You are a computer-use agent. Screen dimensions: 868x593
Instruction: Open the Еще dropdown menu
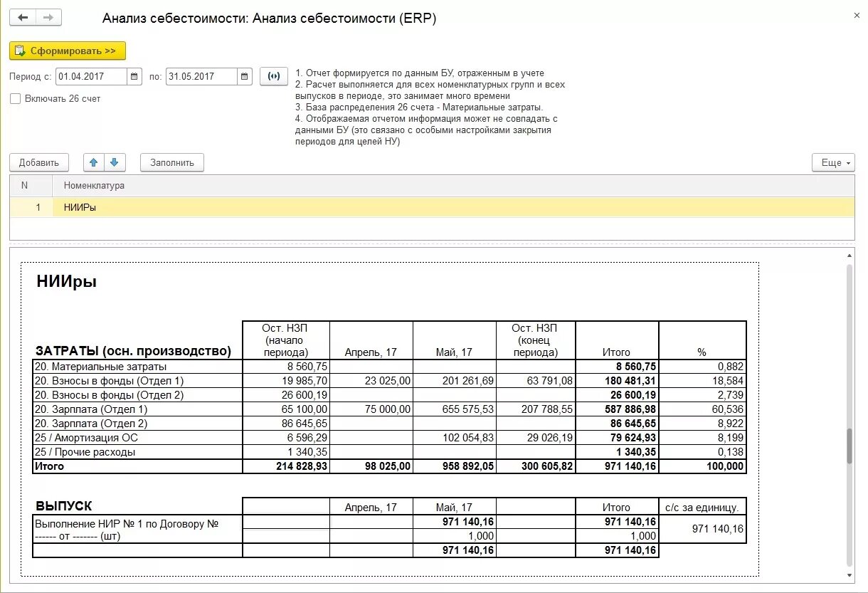[x=833, y=162]
